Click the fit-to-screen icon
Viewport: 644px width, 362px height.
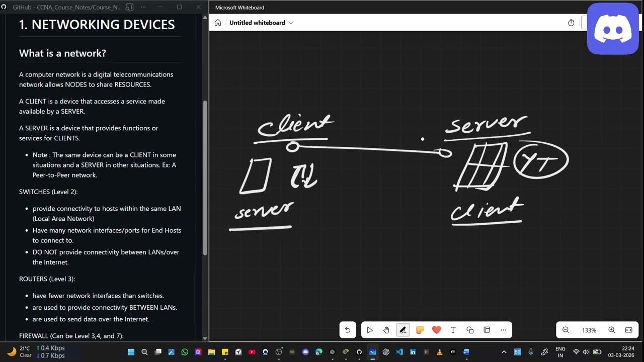tap(629, 330)
